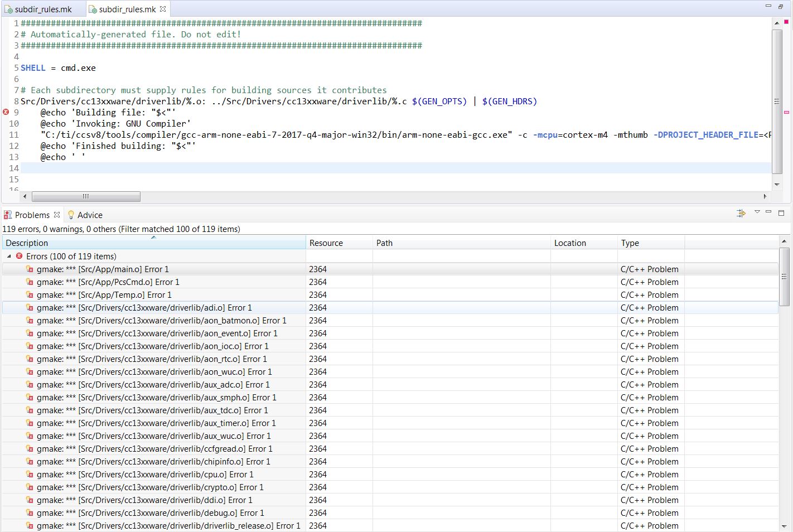Click the editor vertical scrollbar down arrow
Viewport: 793px width, 532px height.
pyautogui.click(x=777, y=185)
